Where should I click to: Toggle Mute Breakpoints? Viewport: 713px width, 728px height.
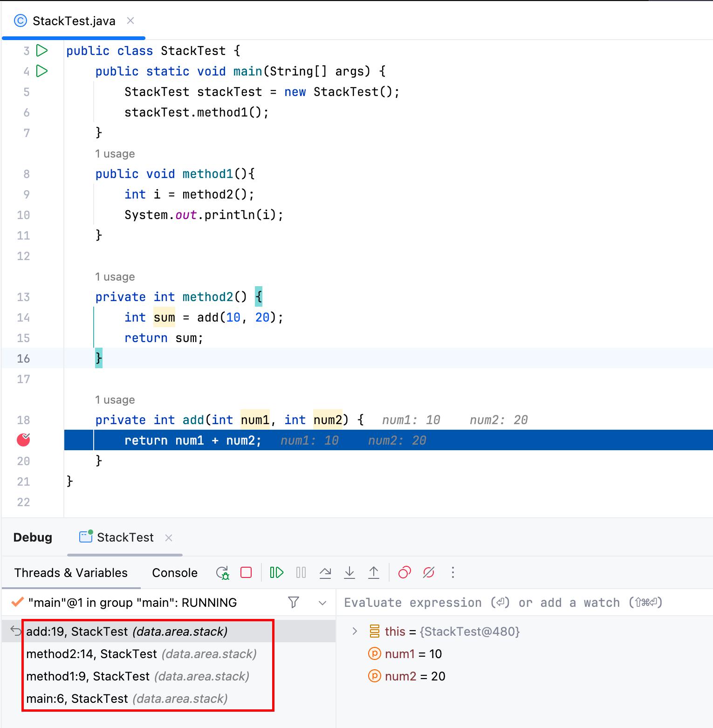click(429, 572)
